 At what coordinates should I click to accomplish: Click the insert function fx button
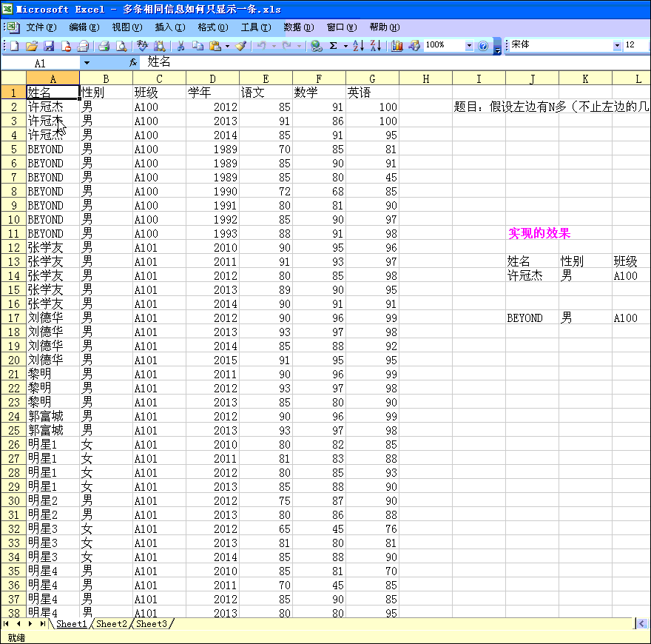pyautogui.click(x=133, y=63)
